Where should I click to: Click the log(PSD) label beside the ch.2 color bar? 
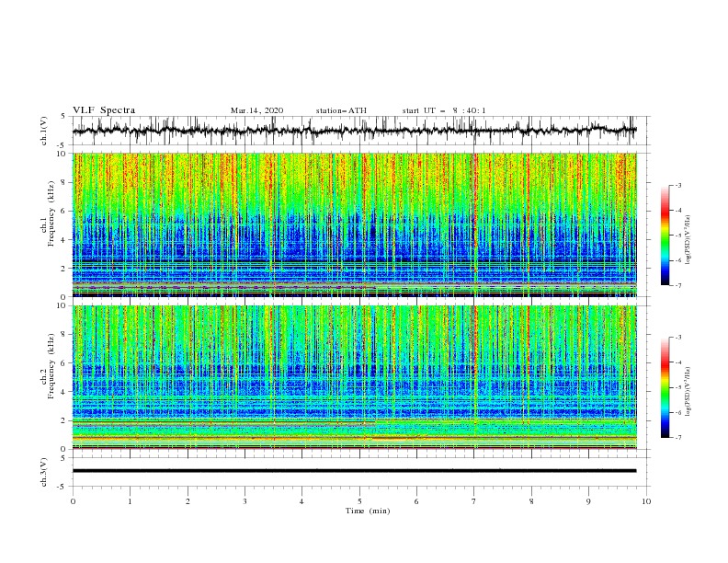click(688, 392)
